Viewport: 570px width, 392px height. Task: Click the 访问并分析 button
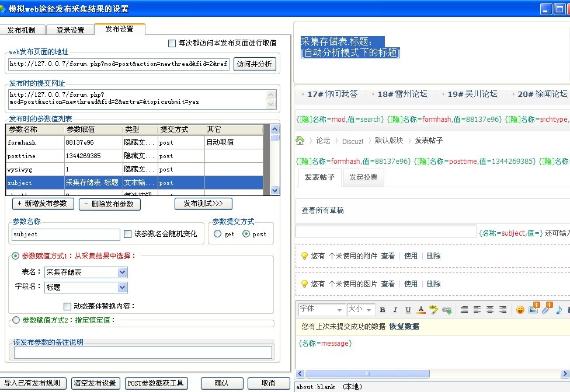pyautogui.click(x=255, y=64)
